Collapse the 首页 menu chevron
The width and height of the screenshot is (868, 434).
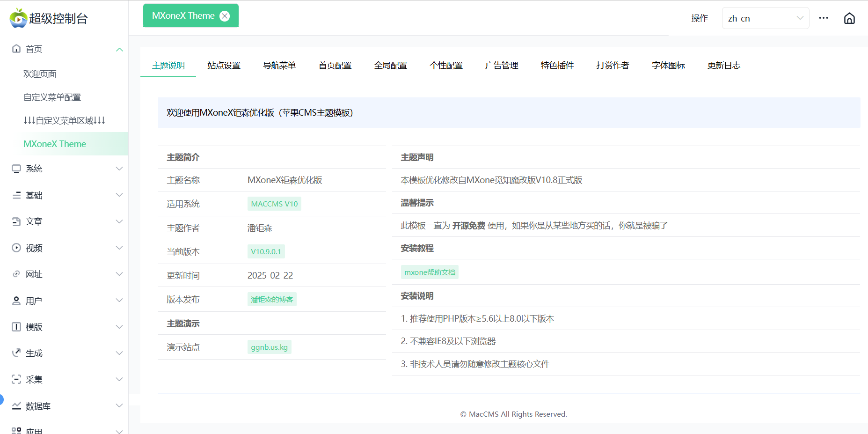119,49
